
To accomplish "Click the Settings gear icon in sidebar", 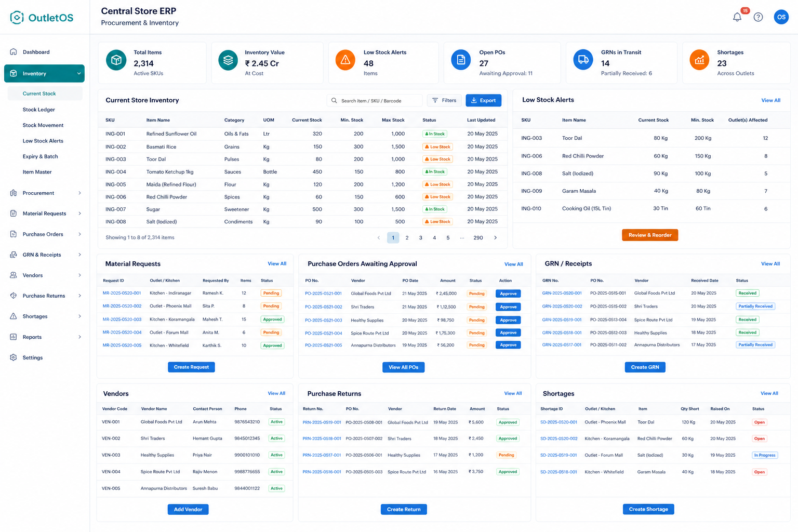I will click(14, 357).
